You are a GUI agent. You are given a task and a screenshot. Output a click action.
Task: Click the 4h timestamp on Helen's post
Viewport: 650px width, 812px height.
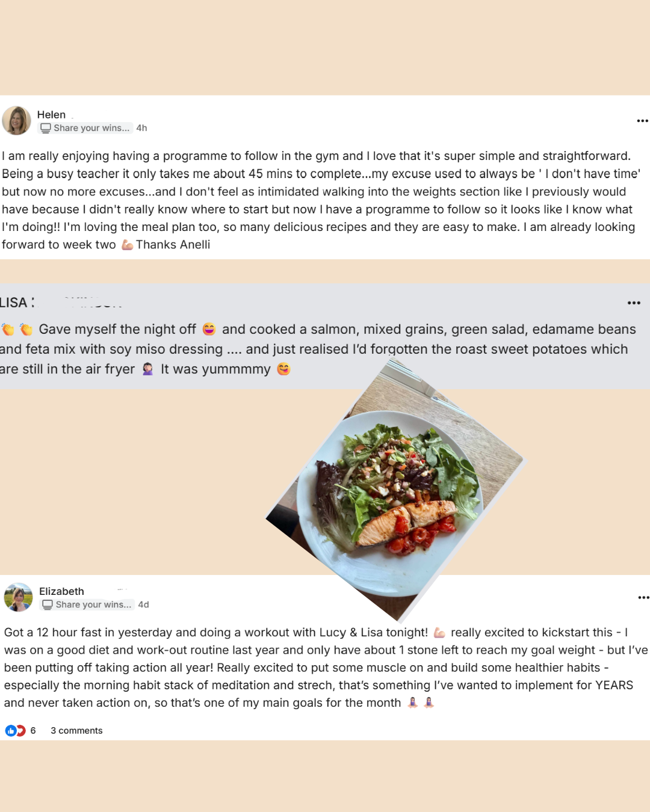click(x=141, y=128)
